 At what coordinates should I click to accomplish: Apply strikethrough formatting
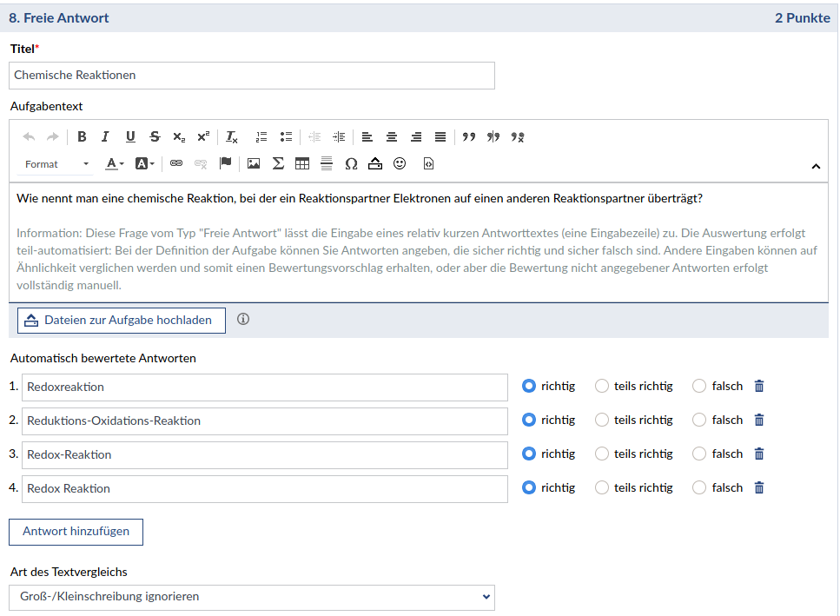(x=155, y=136)
